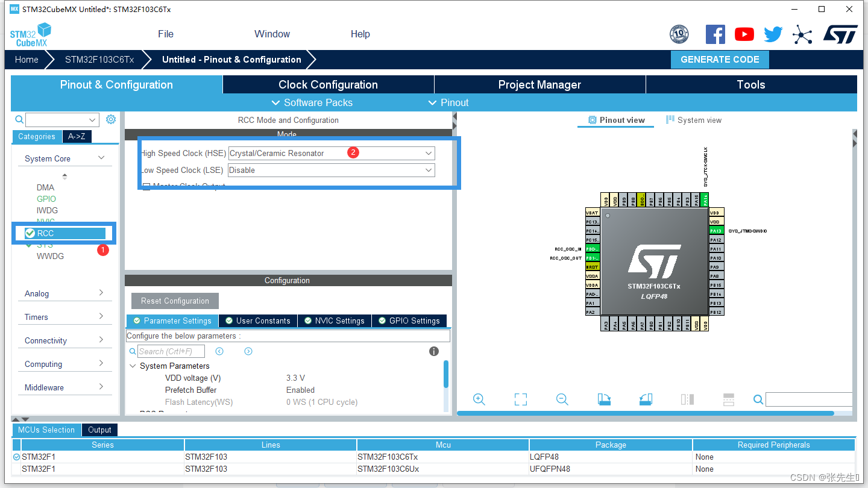Click the STM32CubeMX logo icon
This screenshot has width=868, height=488.
[31, 35]
